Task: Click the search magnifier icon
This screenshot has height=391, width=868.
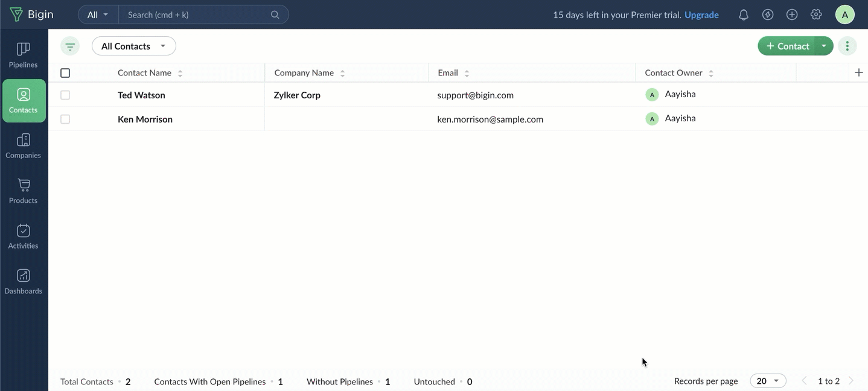Action: 275,14
